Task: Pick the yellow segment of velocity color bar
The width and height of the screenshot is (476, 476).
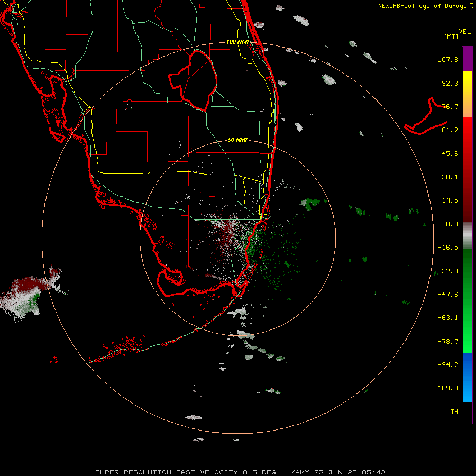Action: (x=467, y=94)
